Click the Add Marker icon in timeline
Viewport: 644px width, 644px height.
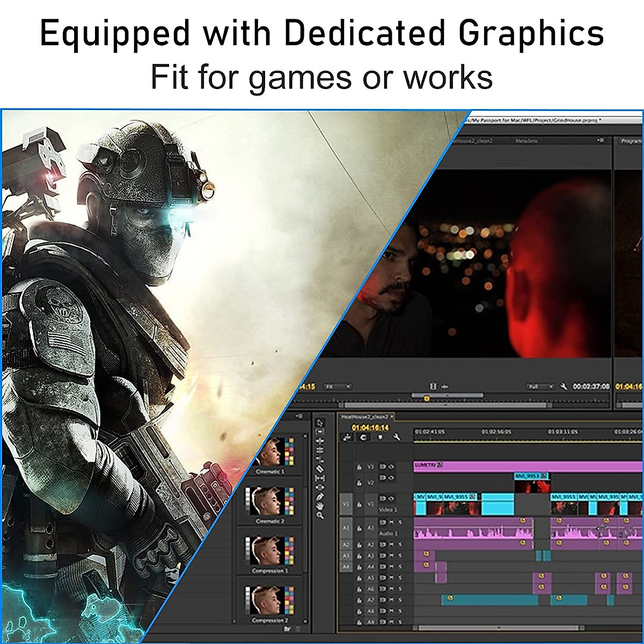click(x=380, y=437)
